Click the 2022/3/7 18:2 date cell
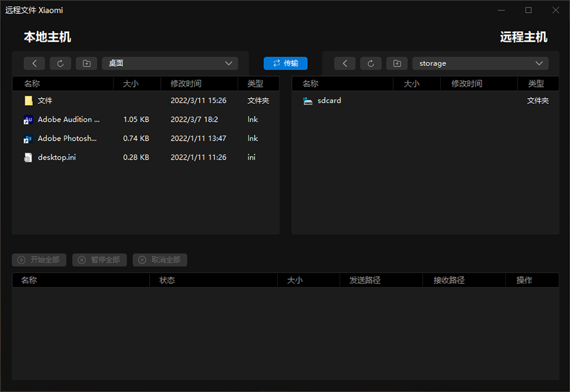The height and width of the screenshot is (392, 570). point(194,120)
